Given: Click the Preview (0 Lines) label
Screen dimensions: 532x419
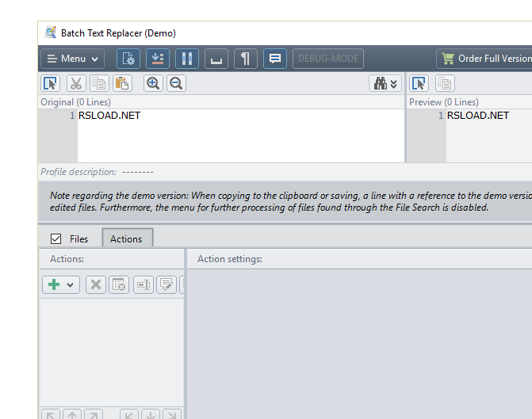Looking at the screenshot, I should [444, 102].
